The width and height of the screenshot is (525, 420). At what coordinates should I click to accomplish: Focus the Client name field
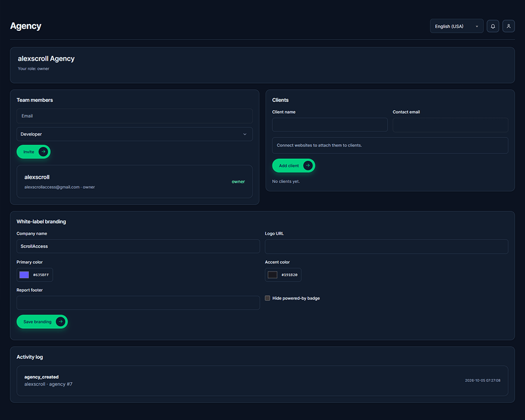(x=330, y=125)
